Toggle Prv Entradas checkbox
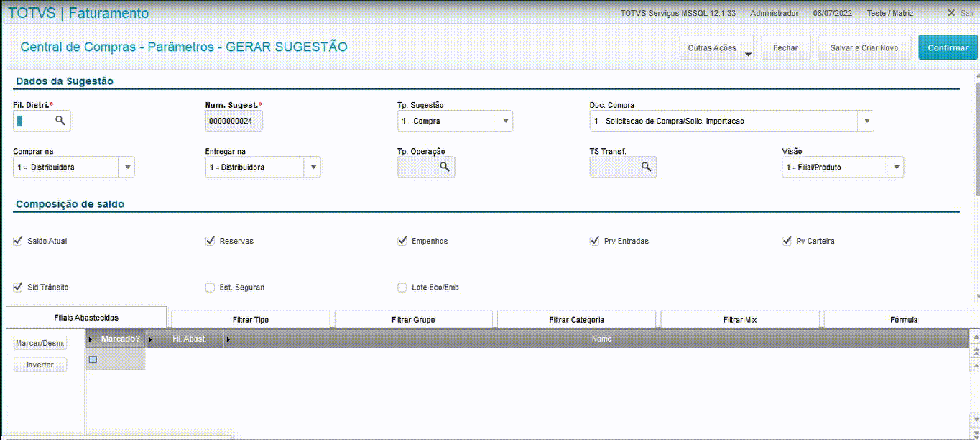The image size is (980, 440). point(594,241)
